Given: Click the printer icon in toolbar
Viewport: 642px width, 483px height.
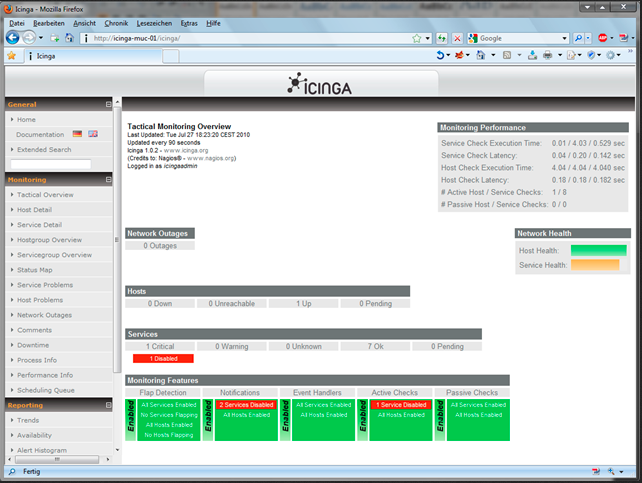Looking at the screenshot, I should click(547, 55).
